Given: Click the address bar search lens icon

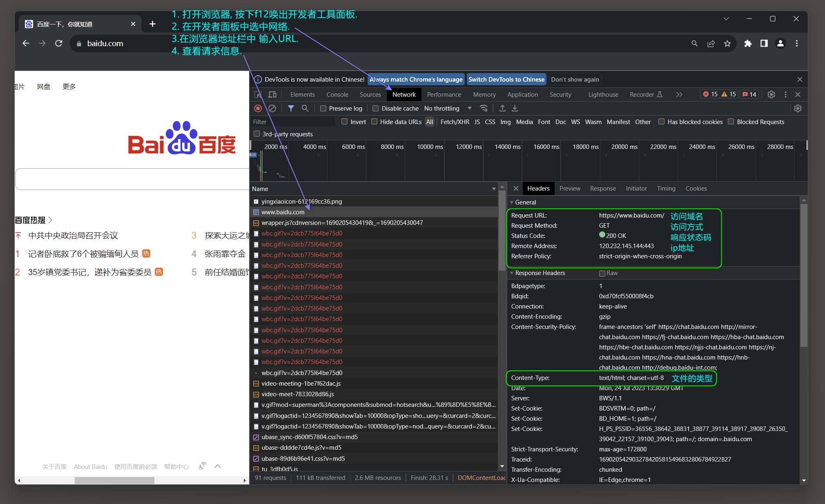Looking at the screenshot, I should pos(694,43).
